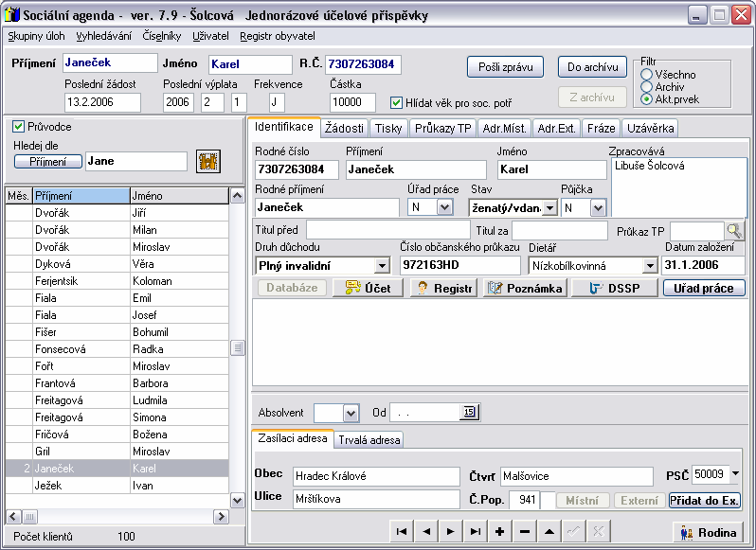
Task: Add a new record with plus button
Action: pyautogui.click(x=500, y=531)
